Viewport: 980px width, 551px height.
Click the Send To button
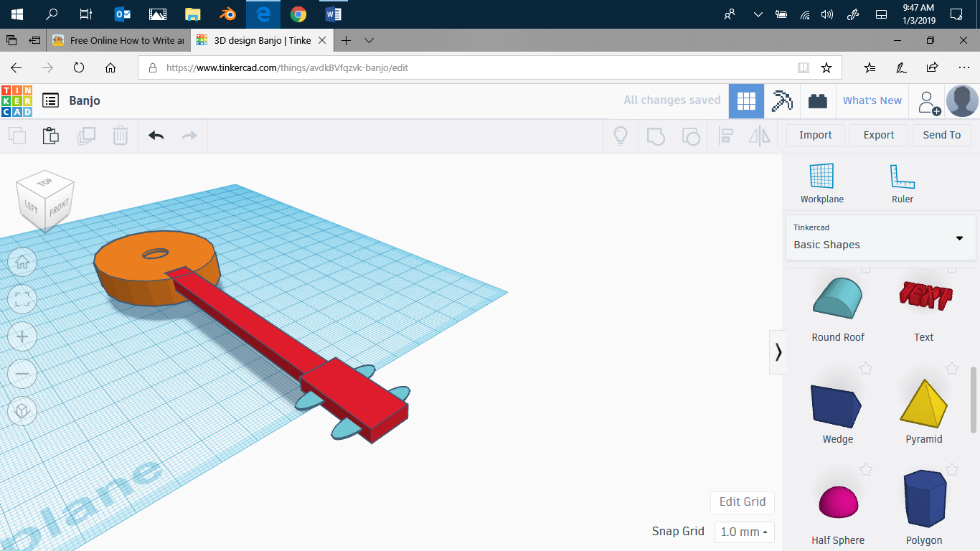tap(942, 135)
